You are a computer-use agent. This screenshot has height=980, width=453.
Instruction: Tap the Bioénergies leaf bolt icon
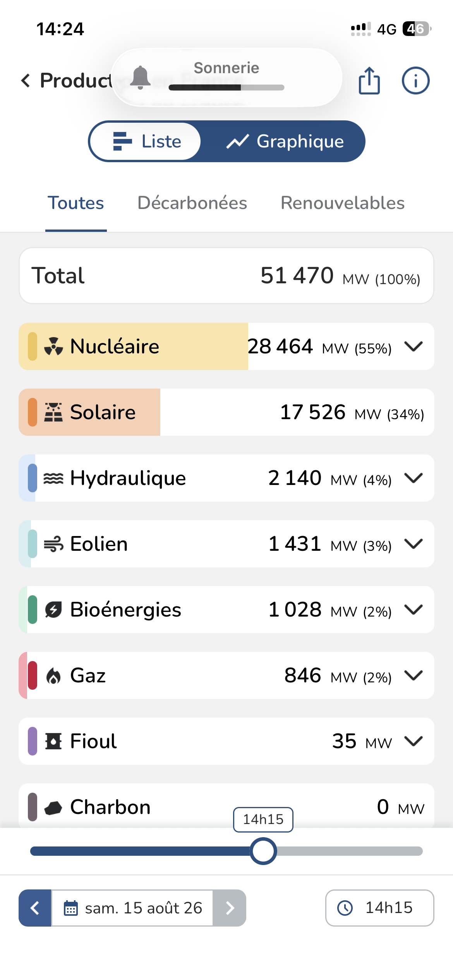click(x=53, y=610)
